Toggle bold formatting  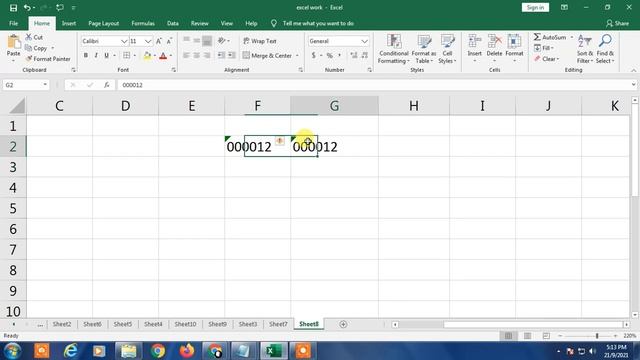click(86, 56)
